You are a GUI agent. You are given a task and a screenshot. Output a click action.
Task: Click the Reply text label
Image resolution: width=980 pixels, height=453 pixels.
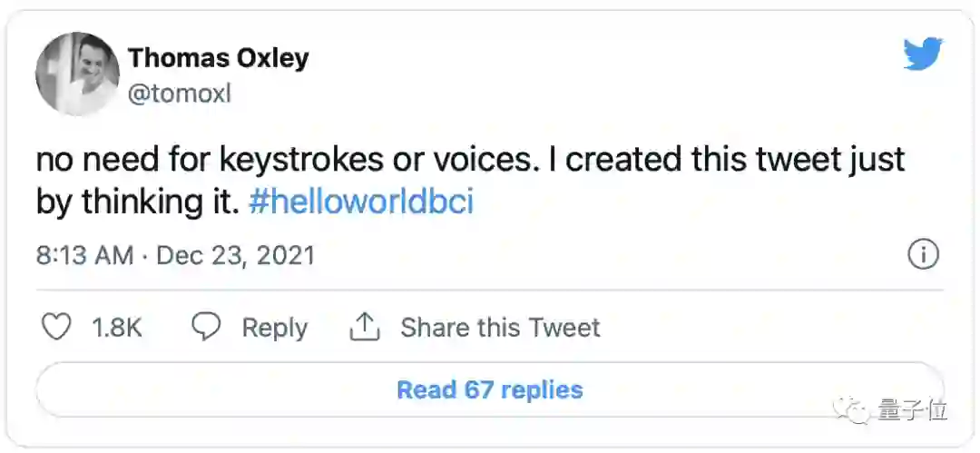click(274, 328)
